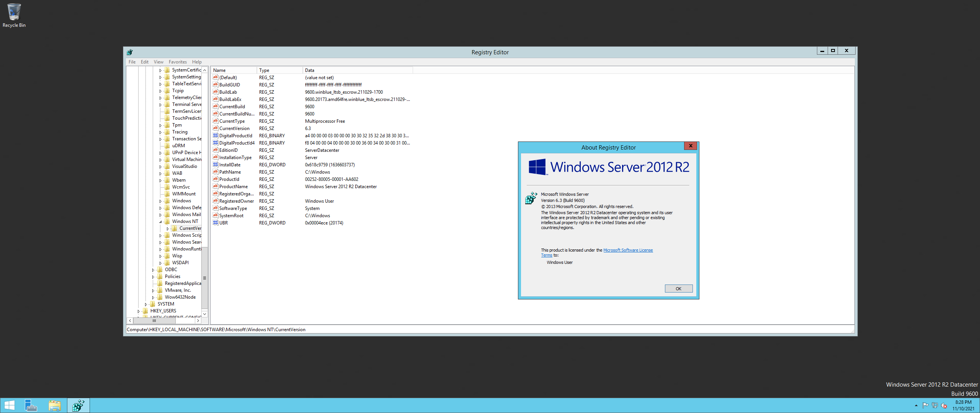Open the Start button on taskbar
This screenshot has height=413, width=980.
click(x=10, y=405)
